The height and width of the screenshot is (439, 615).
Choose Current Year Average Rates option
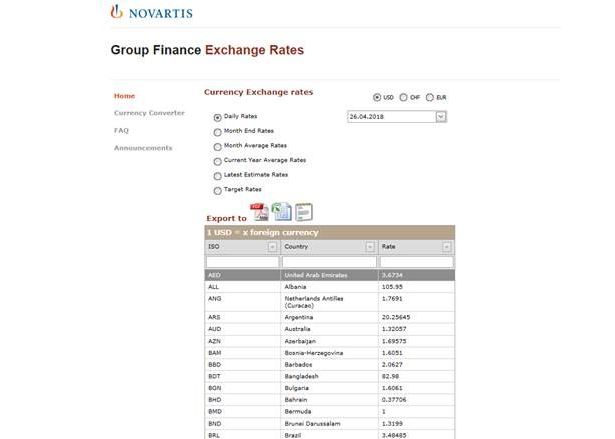(218, 161)
